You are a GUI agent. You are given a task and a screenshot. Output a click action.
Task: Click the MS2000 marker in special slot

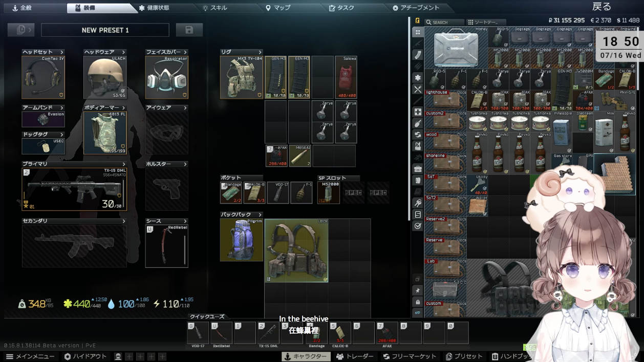click(329, 193)
